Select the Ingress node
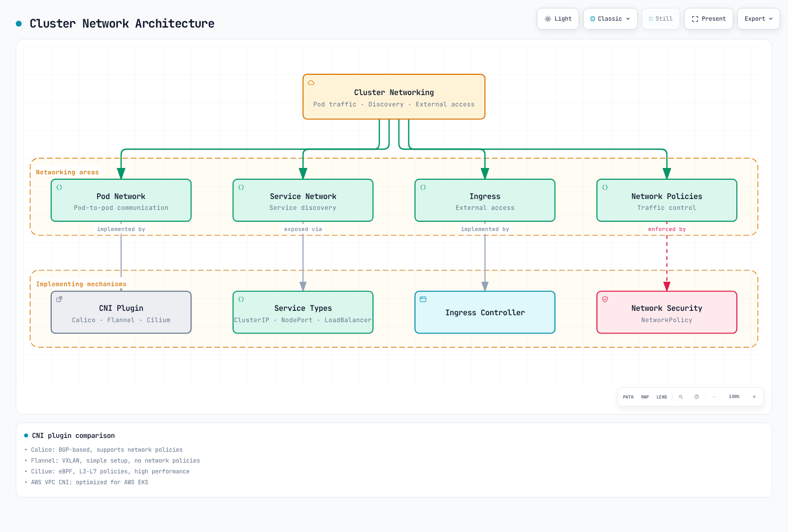 [485, 200]
